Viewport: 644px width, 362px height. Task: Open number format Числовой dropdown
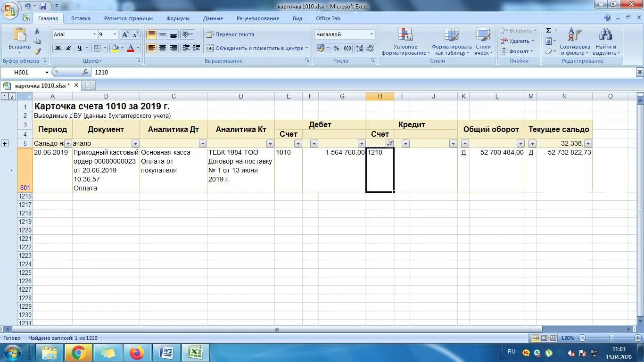[x=372, y=34]
